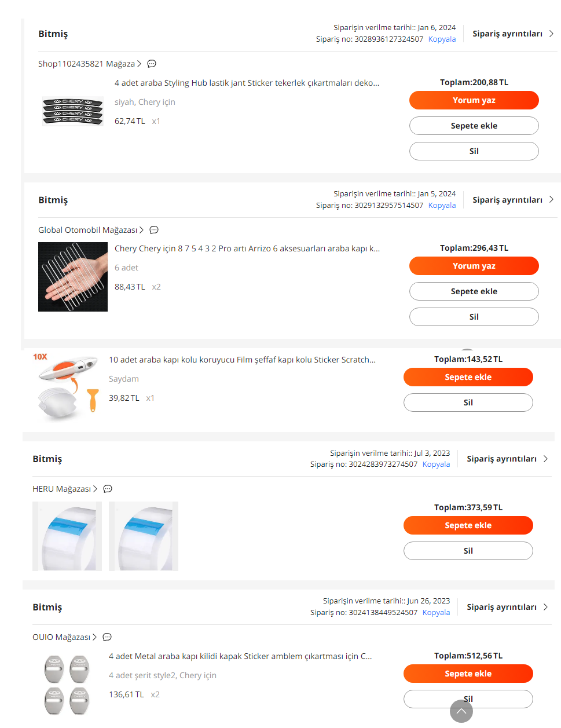This screenshot has width=561, height=728.
Task: Click the scroll-to-top arrow button
Action: click(x=461, y=711)
